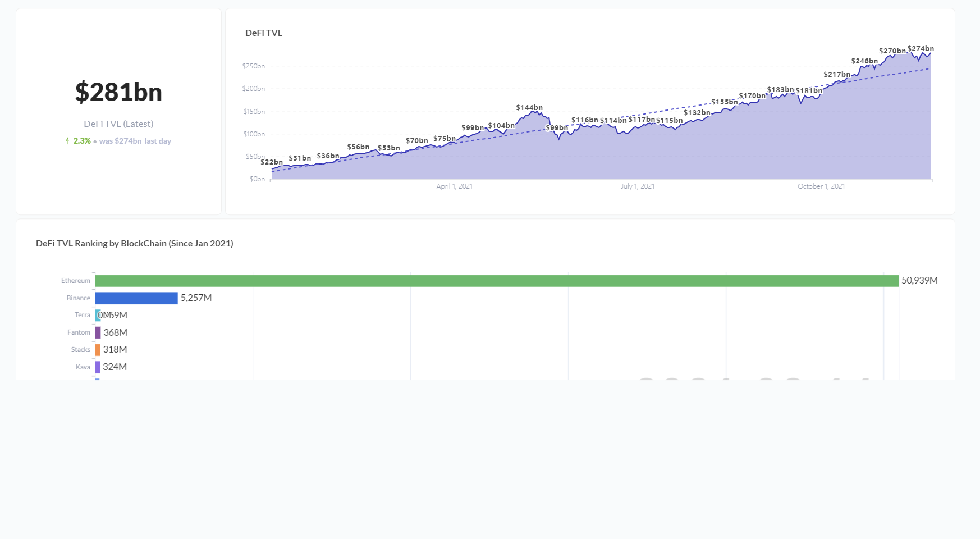Click the July 1, 2021 axis label

pyautogui.click(x=638, y=186)
